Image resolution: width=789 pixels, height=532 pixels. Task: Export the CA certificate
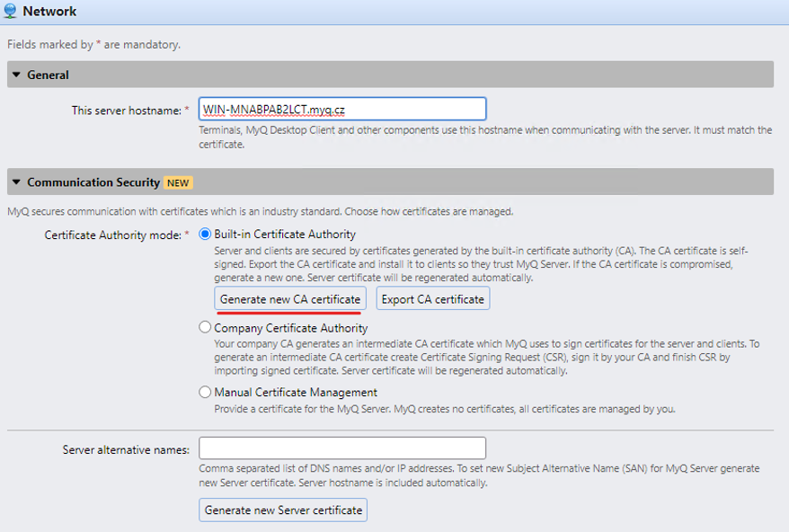pos(432,298)
